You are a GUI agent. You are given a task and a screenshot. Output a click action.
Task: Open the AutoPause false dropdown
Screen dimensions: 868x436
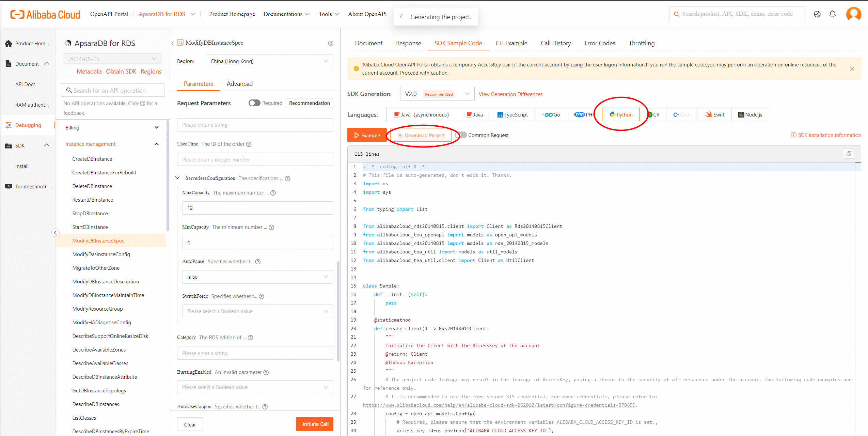pos(257,277)
